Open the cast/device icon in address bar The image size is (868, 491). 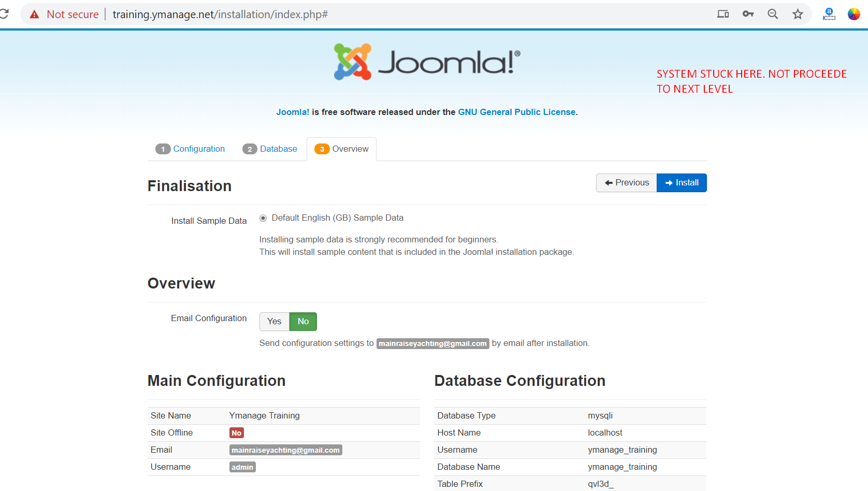click(723, 14)
